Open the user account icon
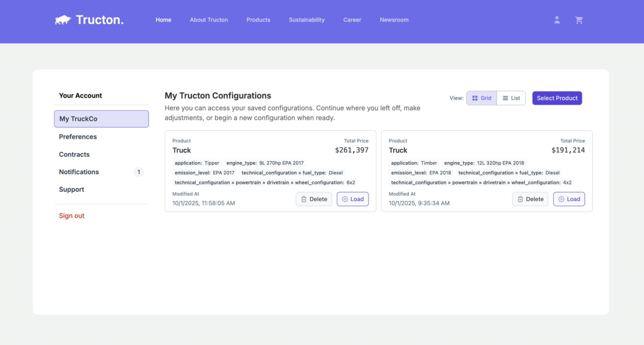Image resolution: width=644 pixels, height=345 pixels. point(557,20)
